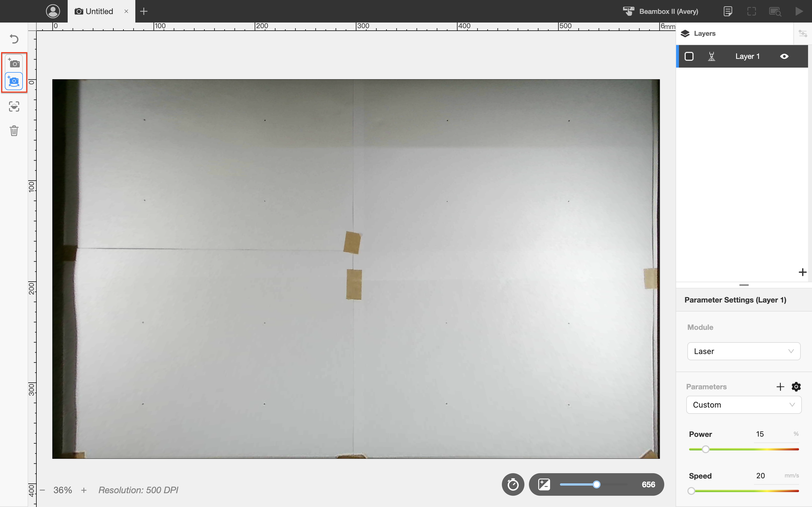Add a new tab with plus

pos(144,11)
